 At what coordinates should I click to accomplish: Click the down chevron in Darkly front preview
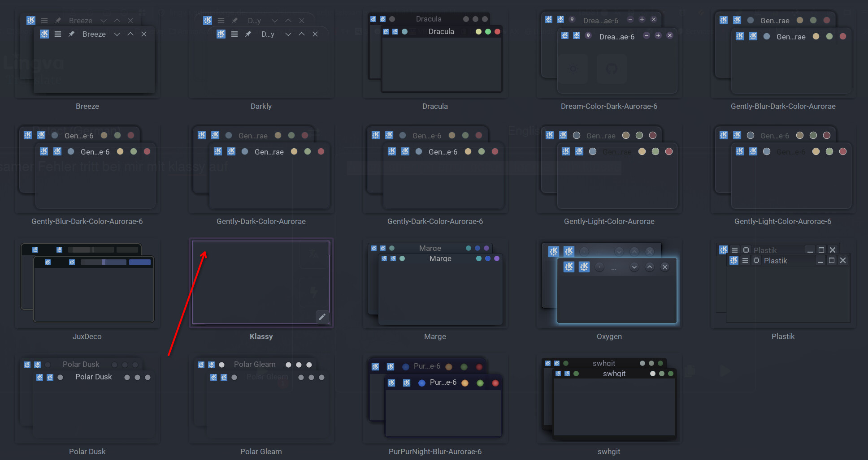point(288,34)
